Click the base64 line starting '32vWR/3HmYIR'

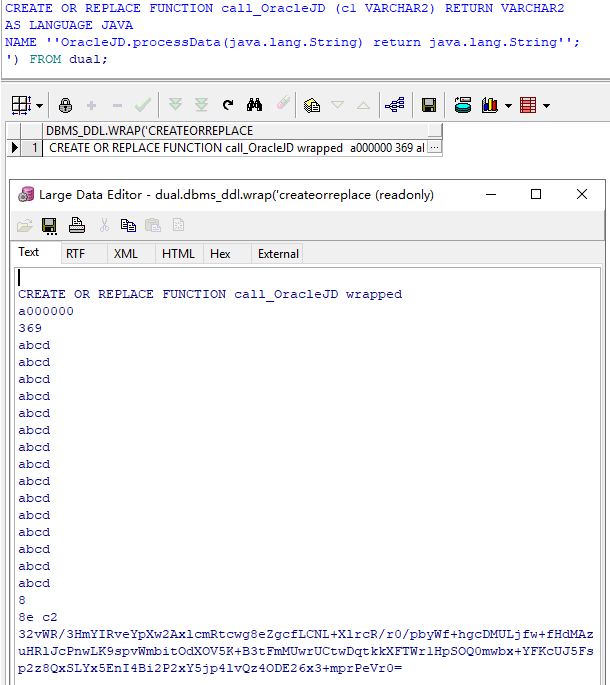pos(306,634)
